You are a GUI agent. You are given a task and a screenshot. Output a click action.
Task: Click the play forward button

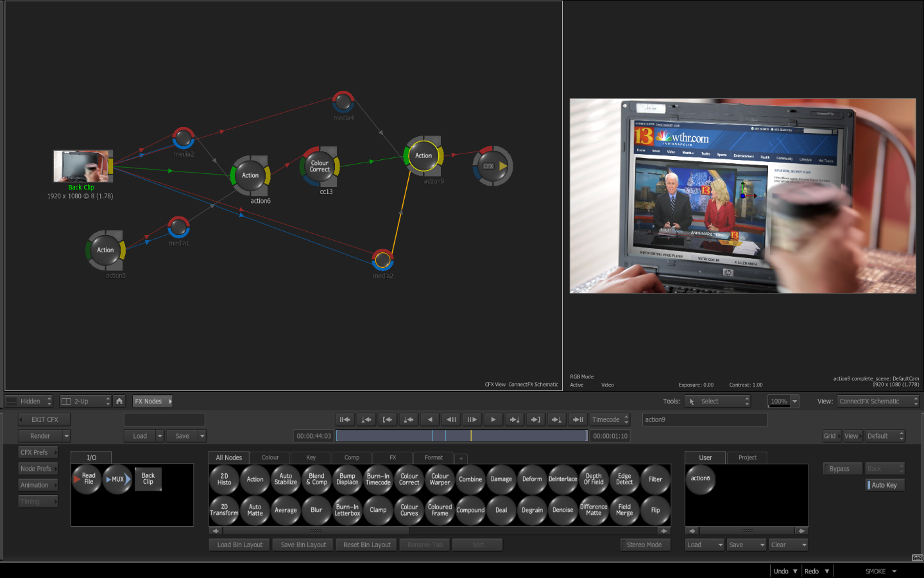(493, 420)
